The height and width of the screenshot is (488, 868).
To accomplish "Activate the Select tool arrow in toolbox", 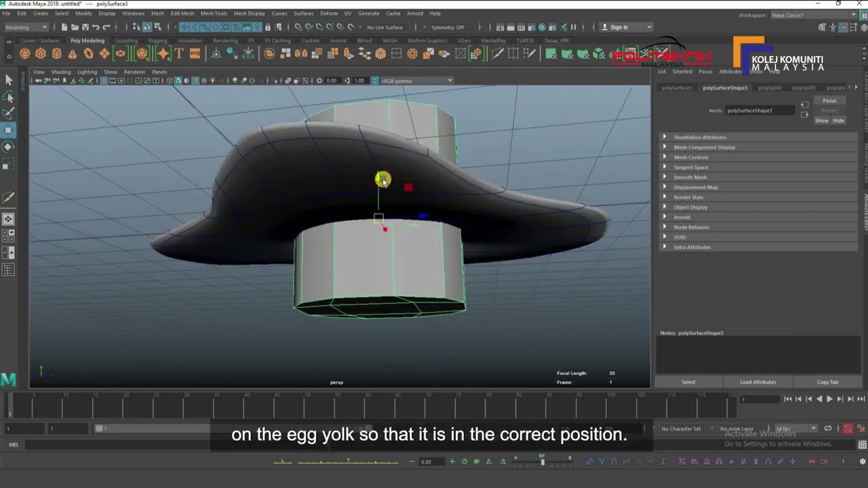I will (9, 80).
